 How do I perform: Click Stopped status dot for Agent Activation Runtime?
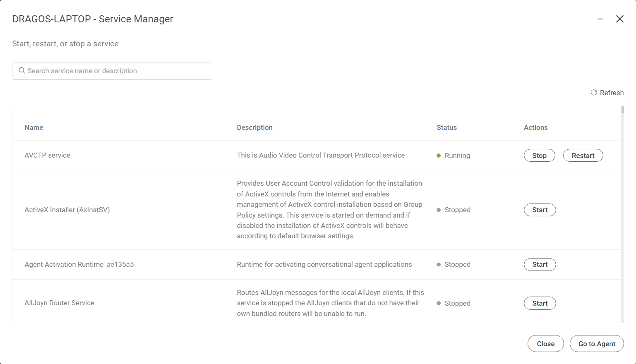tap(439, 264)
